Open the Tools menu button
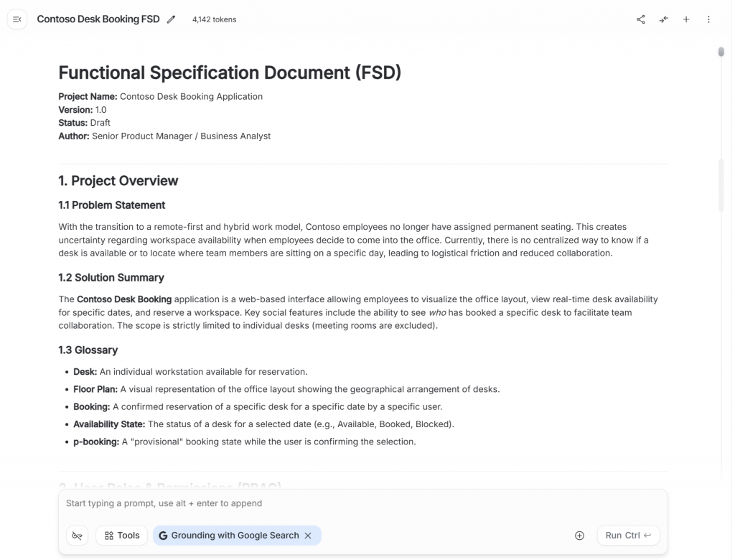Viewport: 735px width, 560px height. 122,536
